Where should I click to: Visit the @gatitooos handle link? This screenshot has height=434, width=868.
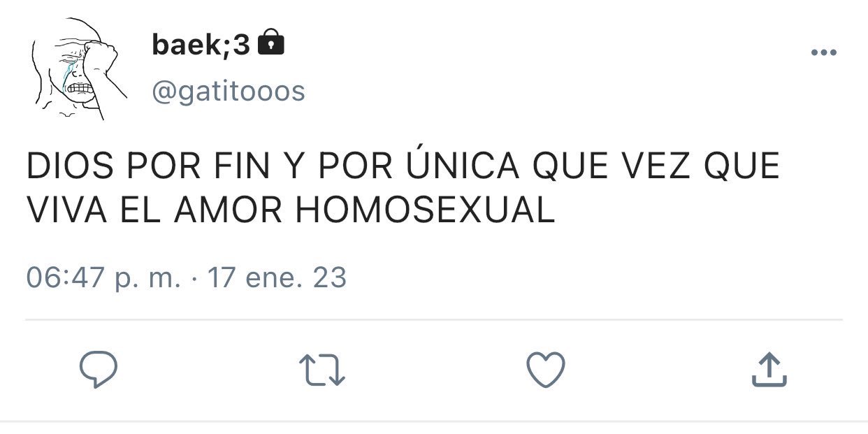229,91
